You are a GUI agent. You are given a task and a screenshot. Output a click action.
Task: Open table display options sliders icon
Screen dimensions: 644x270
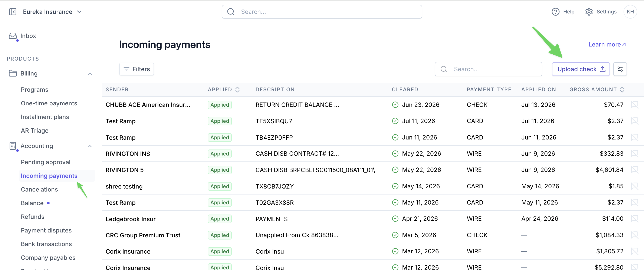[x=620, y=69]
